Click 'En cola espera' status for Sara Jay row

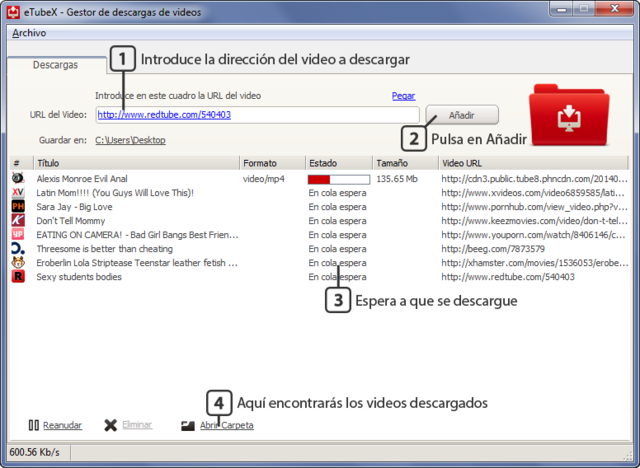tap(337, 207)
